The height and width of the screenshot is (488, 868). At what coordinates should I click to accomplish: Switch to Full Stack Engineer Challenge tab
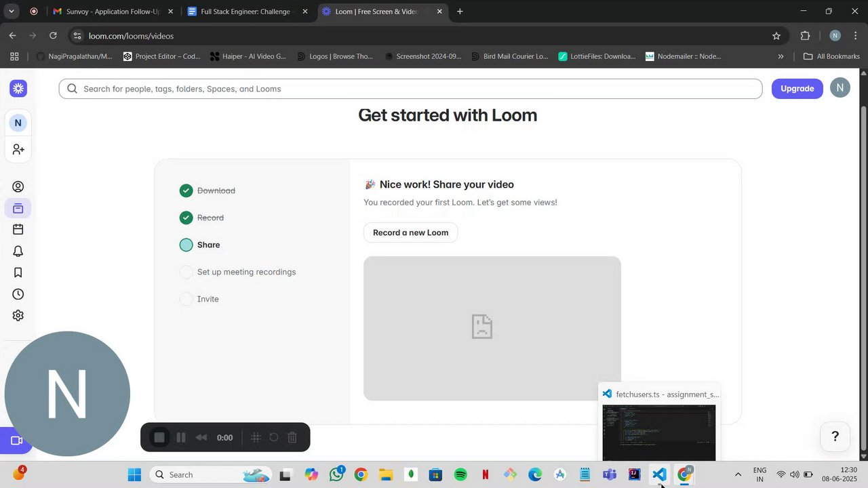[x=248, y=12]
